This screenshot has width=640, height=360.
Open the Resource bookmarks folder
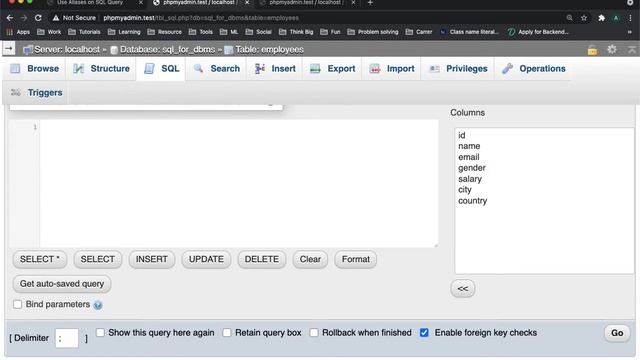coord(164,32)
